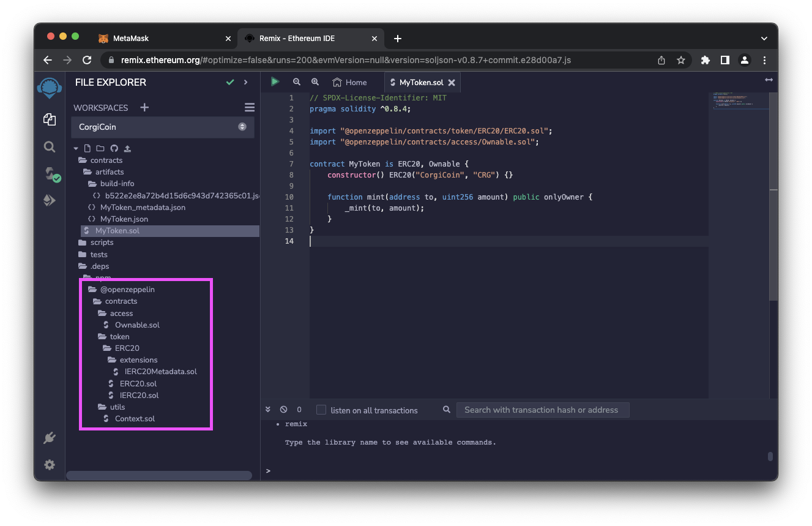Viewport: 812px width, 526px height.
Task: Collapse the artifacts folder
Action: (109, 172)
